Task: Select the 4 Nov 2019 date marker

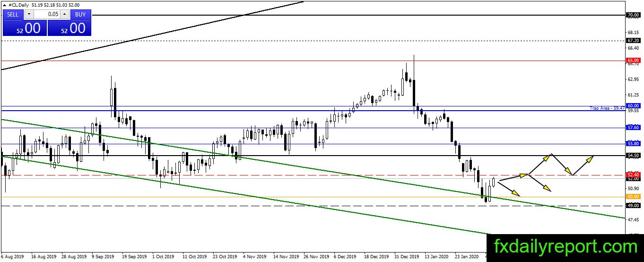Action: click(255, 257)
